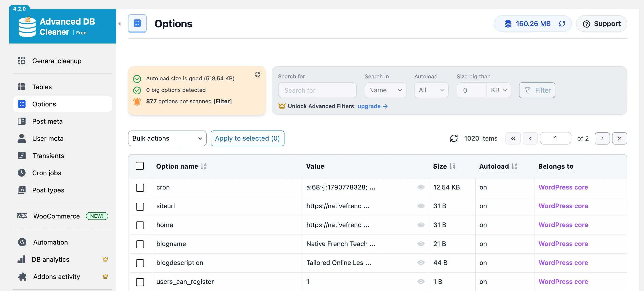
Task: Check the siteurl option row
Action: coord(140,206)
